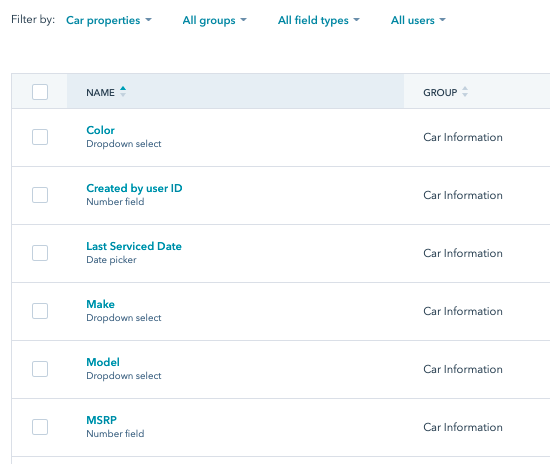Screen dimensions: 550x464
Task: Check the Make property checkbox
Action: pos(40,311)
